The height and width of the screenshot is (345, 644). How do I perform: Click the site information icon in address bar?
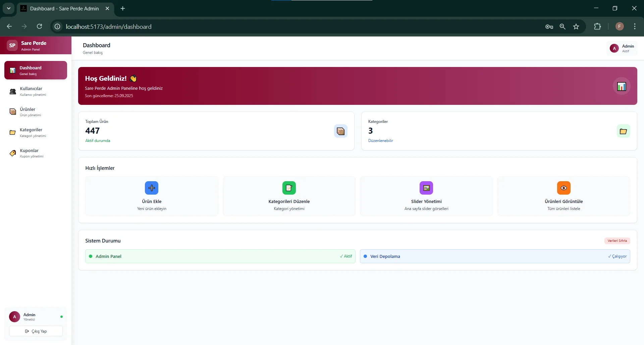[57, 26]
